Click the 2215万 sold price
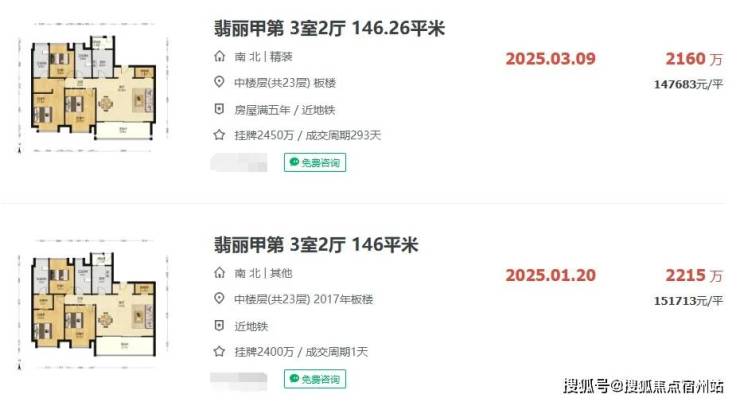The height and width of the screenshot is (402, 740). tap(694, 276)
